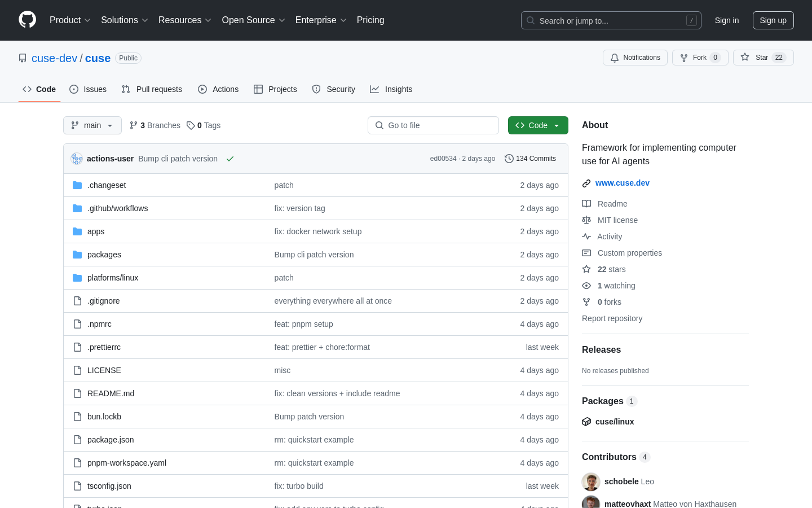Viewport: 812px width, 508px height.
Task: Click the apps folder icon
Action: click(77, 231)
